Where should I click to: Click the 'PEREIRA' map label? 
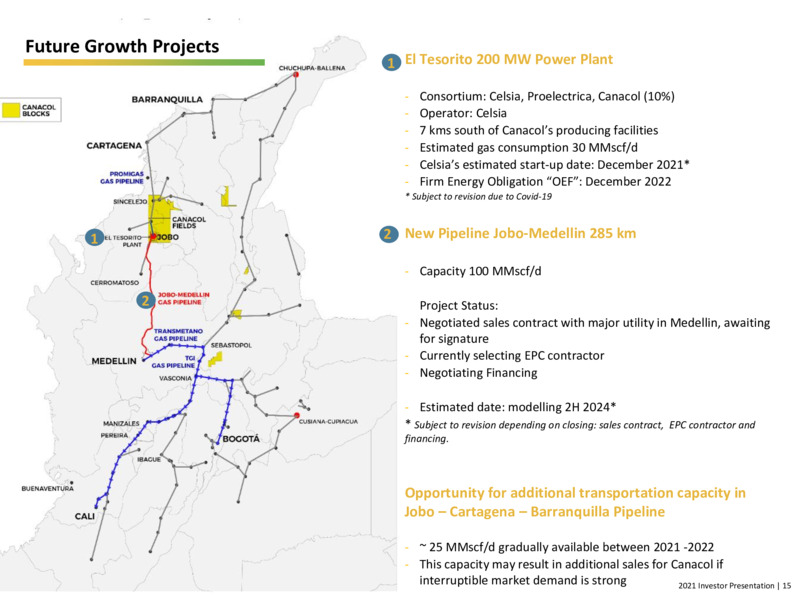coord(114,435)
